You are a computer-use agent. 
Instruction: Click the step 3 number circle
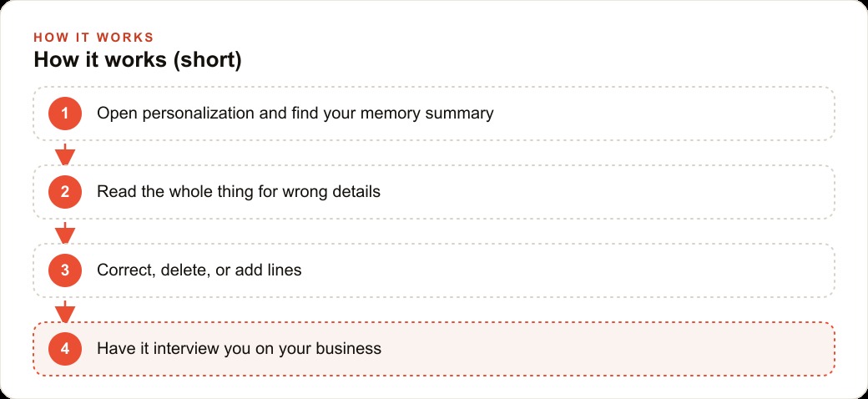pyautogui.click(x=65, y=270)
